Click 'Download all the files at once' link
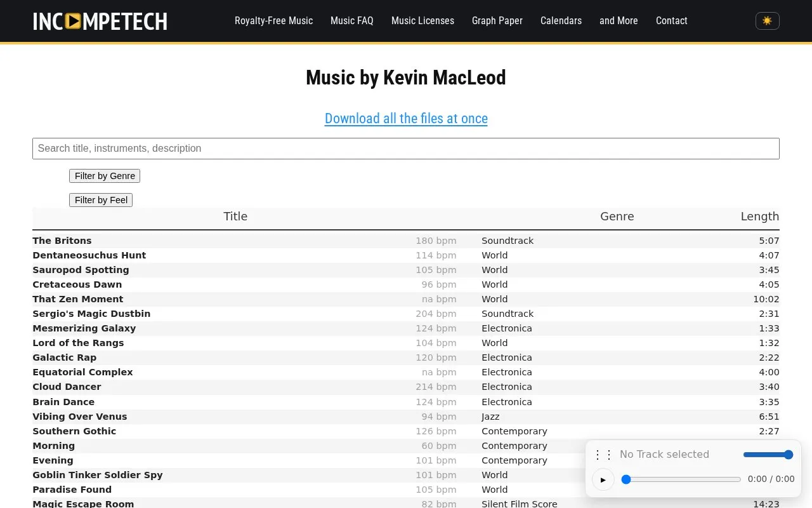The height and width of the screenshot is (508, 812). [x=406, y=119]
